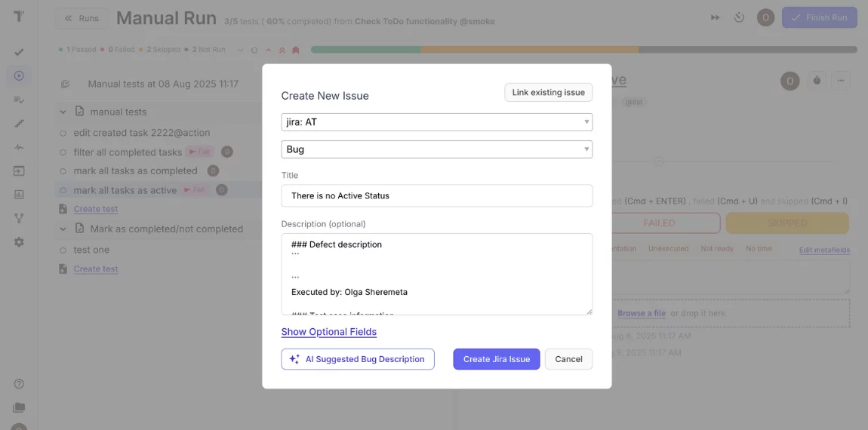Click the sparkle icon on AI Suggested button

294,359
